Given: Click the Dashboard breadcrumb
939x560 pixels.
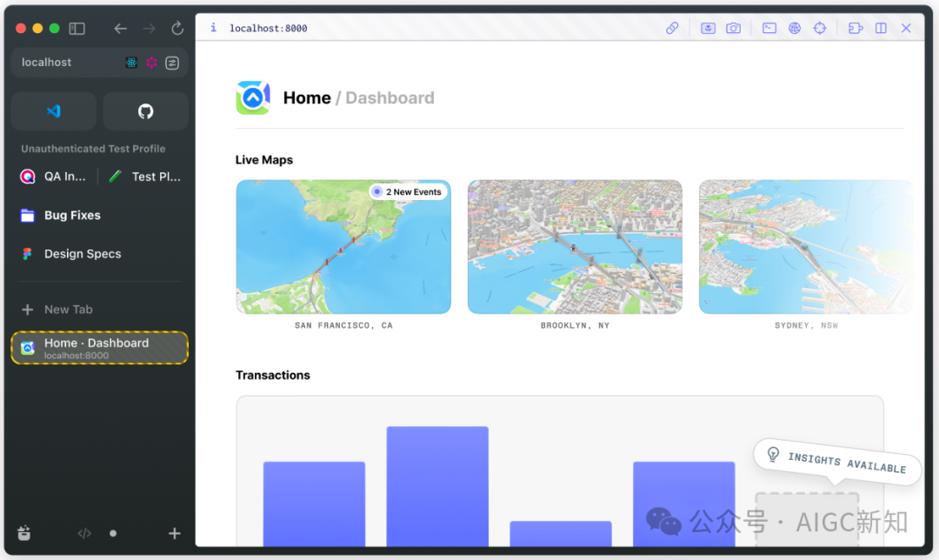Looking at the screenshot, I should pyautogui.click(x=390, y=97).
